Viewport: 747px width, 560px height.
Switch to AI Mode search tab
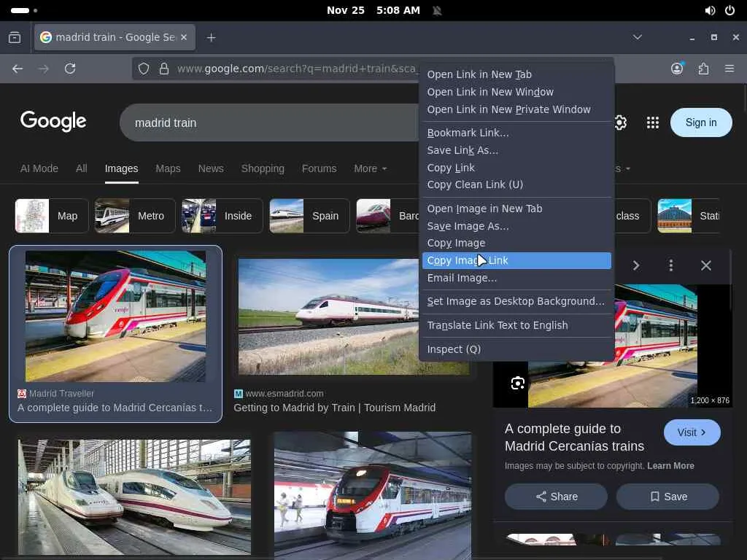39,168
